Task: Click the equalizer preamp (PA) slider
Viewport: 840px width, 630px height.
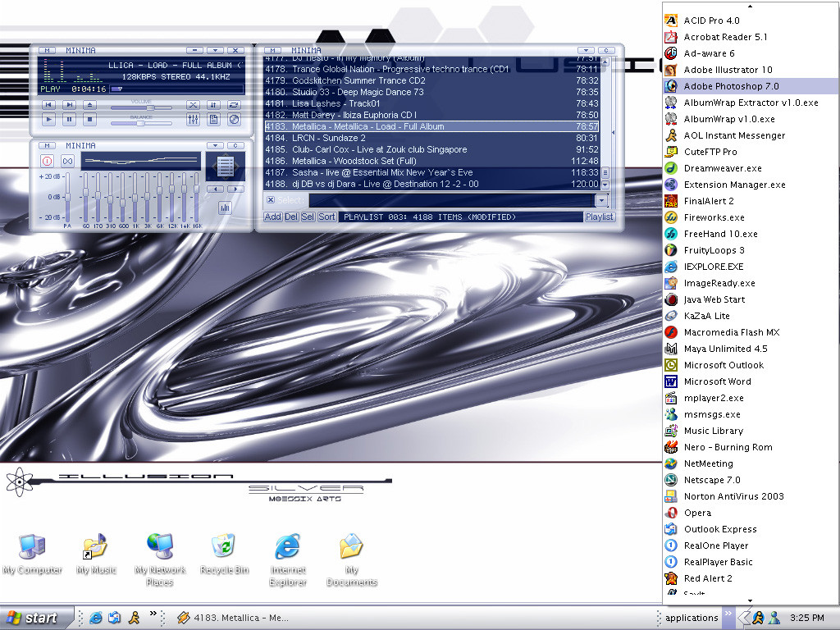Action: tap(67, 197)
